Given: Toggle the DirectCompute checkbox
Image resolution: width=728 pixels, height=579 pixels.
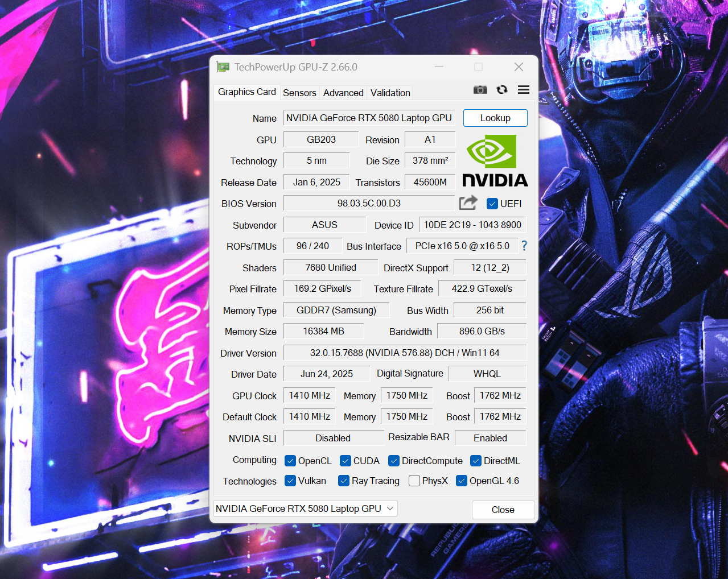Looking at the screenshot, I should [394, 461].
